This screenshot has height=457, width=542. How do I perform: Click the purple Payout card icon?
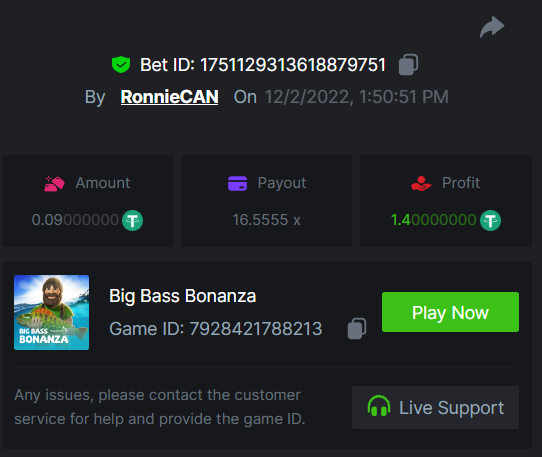[x=237, y=183]
